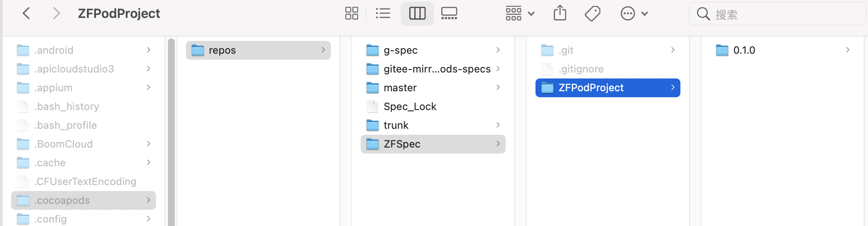
Task: Click the chevron beside 0.1.0
Action: pos(848,50)
